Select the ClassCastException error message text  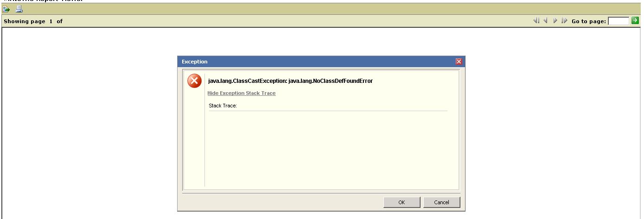click(291, 81)
